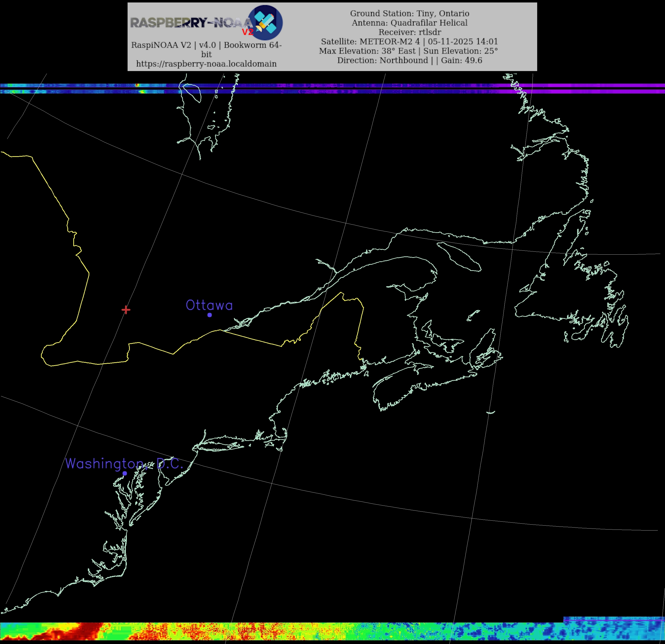Viewport: 665px width, 644px height.
Task: Click the satellite logo icon in header
Action: (x=266, y=23)
